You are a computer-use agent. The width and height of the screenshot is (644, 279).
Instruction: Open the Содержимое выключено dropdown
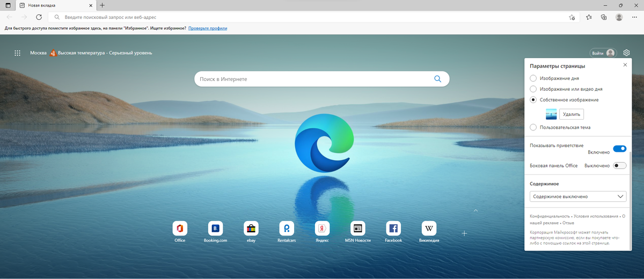tap(578, 196)
